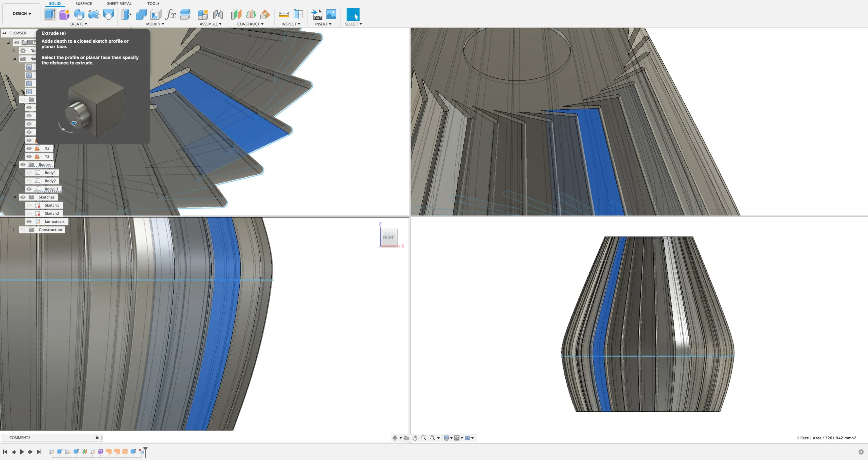Switch to the SOLID tab
This screenshot has width=868, height=460.
tap(55, 4)
